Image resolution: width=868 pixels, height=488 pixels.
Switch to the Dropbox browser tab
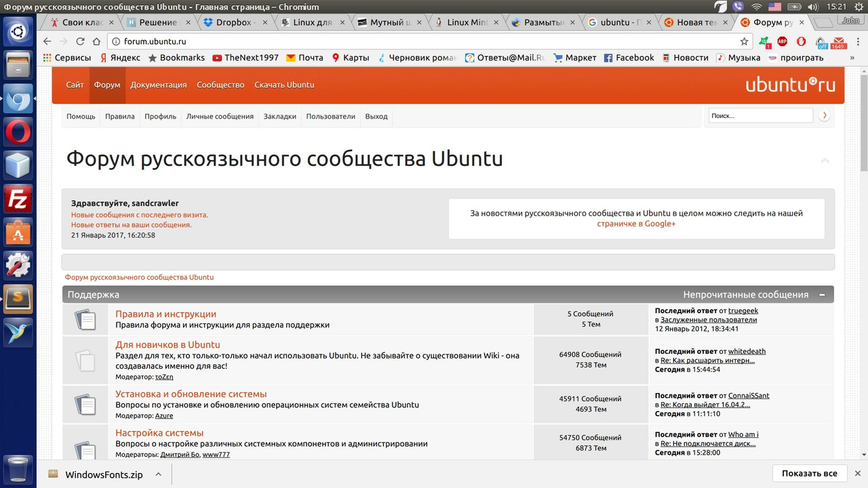point(233,22)
